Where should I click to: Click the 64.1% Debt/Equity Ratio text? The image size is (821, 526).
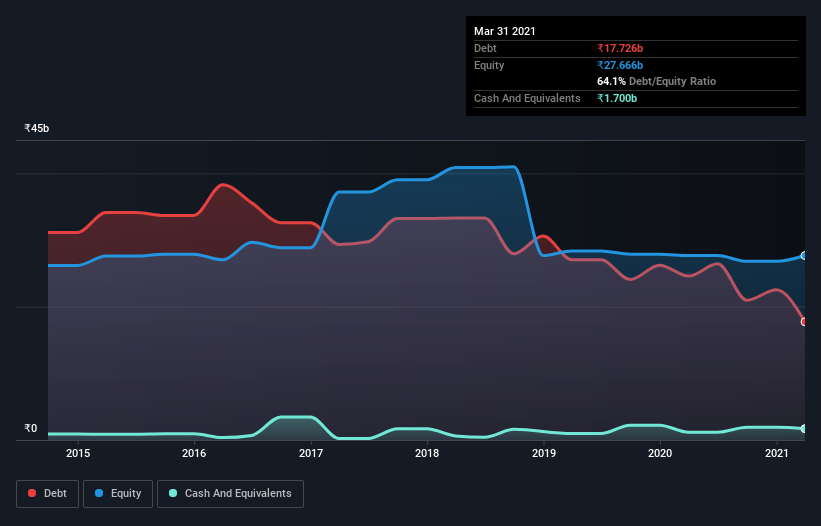657,81
